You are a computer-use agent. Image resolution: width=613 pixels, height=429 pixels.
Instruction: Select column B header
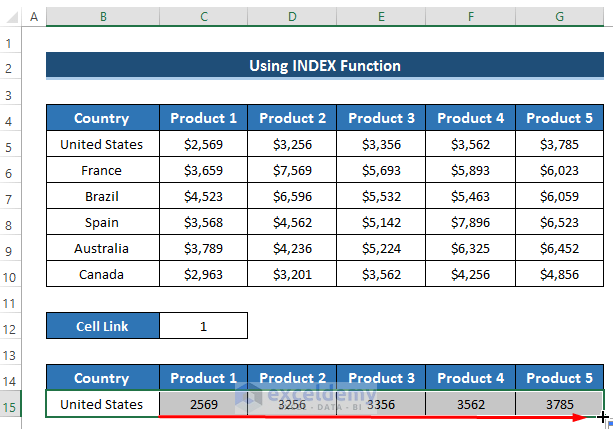101,18
